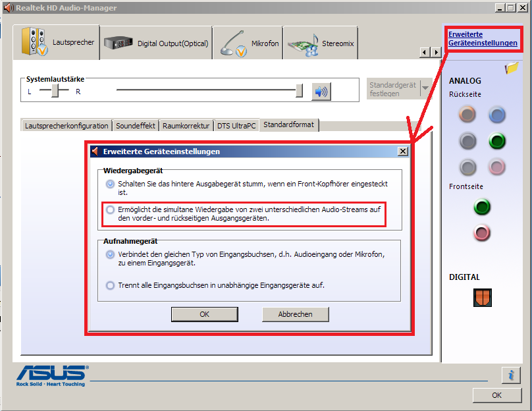
Task: Click the green front panel jack
Action: coord(482,207)
